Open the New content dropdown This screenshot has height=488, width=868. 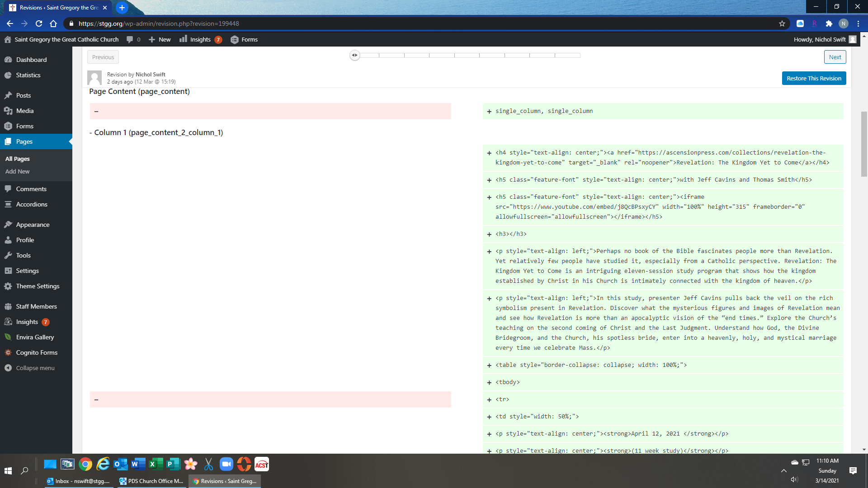(160, 39)
